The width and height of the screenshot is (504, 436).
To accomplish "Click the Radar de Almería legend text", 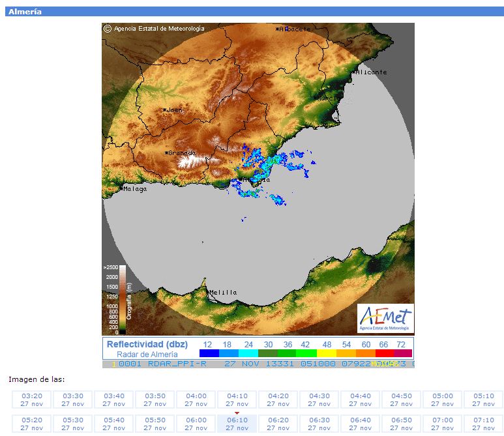I will tap(147, 355).
